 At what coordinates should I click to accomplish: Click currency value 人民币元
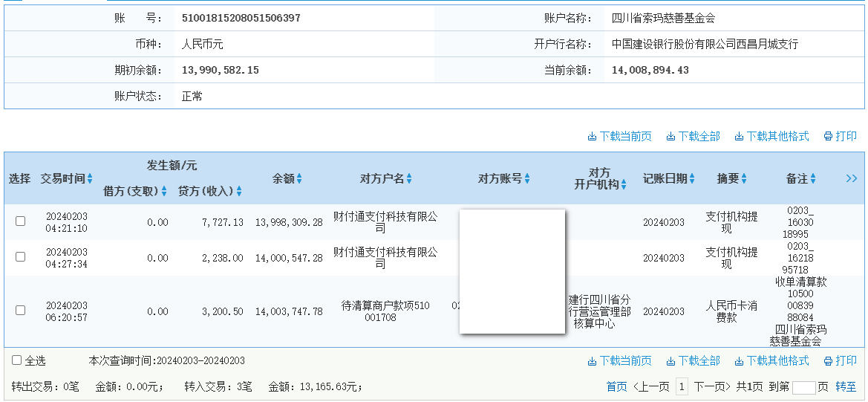202,45
